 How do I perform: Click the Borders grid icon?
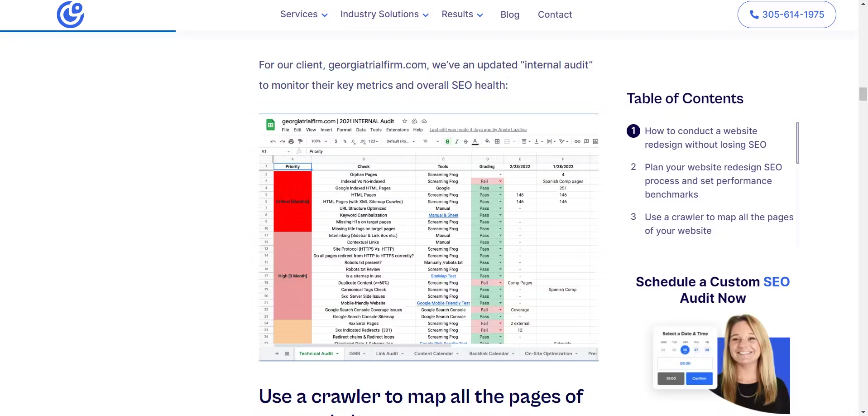tap(497, 141)
